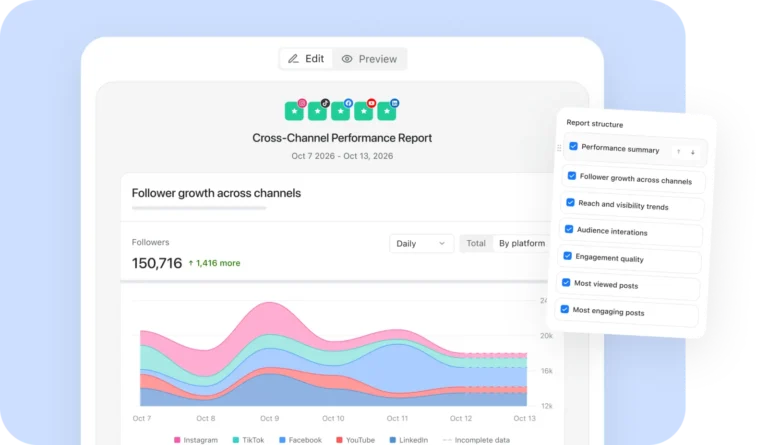
Task: Click the Oct 9 axis label
Action: click(x=269, y=419)
